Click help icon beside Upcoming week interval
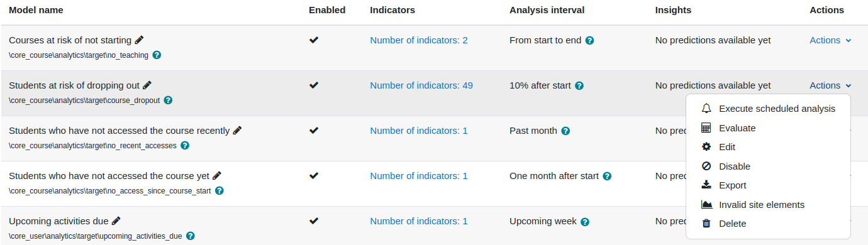 pyautogui.click(x=585, y=222)
